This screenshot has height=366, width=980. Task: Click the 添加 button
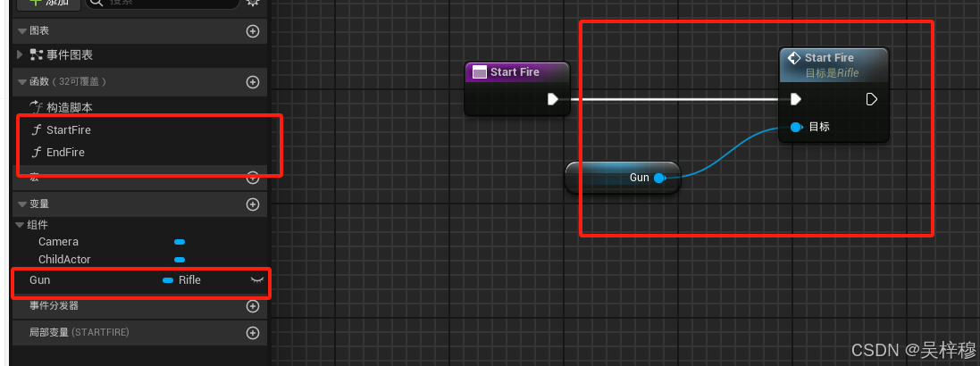[x=49, y=4]
